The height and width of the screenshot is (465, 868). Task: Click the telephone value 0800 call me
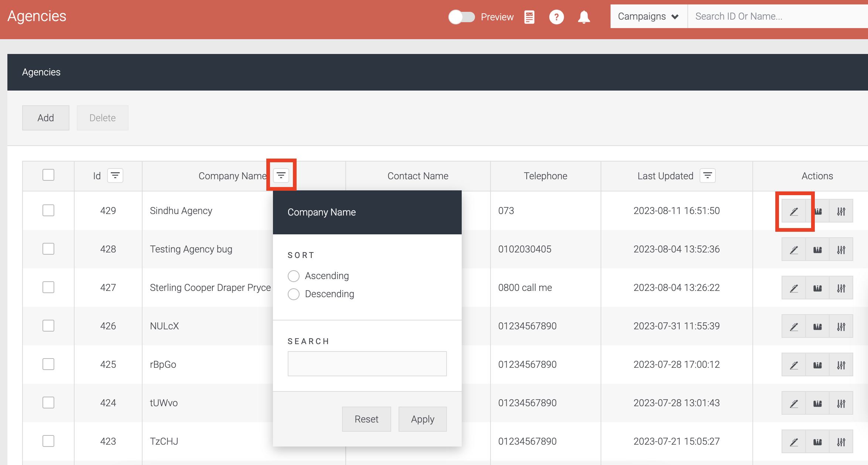coord(525,288)
